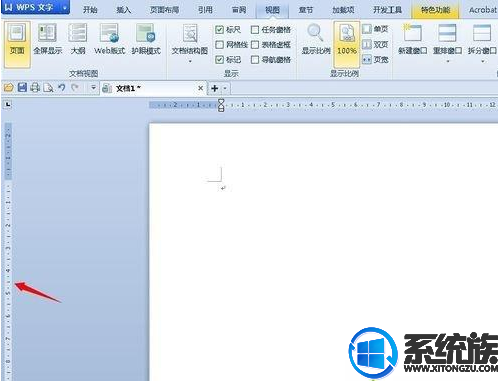Viewport: 498px width, 381px height.
Task: Uncheck the 标尺 ruler checkbox
Action: coord(219,30)
